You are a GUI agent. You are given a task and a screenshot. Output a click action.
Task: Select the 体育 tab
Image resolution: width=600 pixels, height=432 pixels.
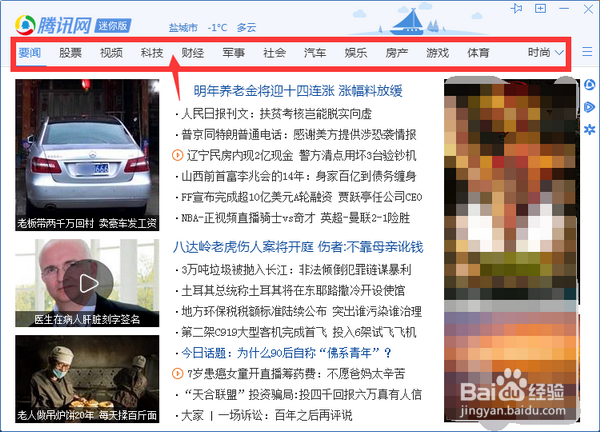tap(478, 52)
